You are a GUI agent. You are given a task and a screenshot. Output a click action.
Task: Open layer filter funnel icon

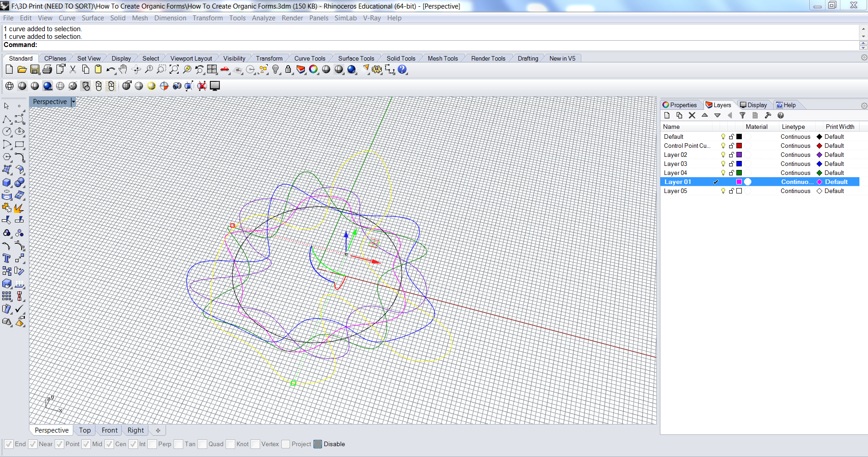point(742,115)
